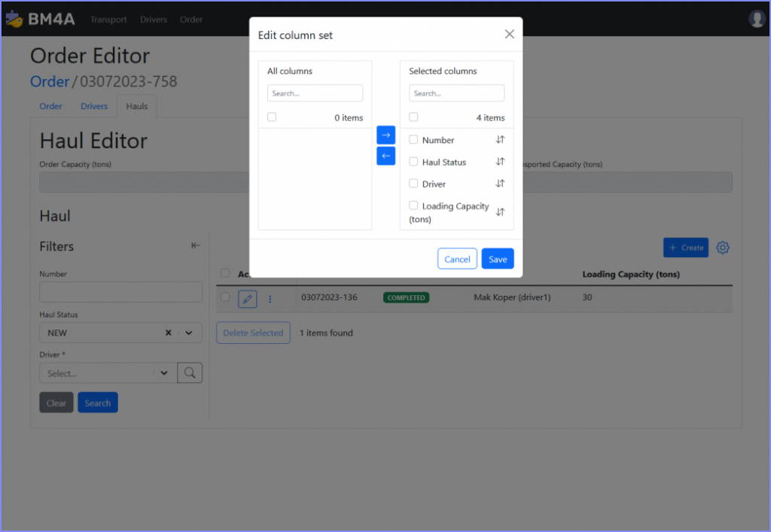The width and height of the screenshot is (771, 532).
Task: Check the Haul Status column checkbox
Action: (413, 162)
